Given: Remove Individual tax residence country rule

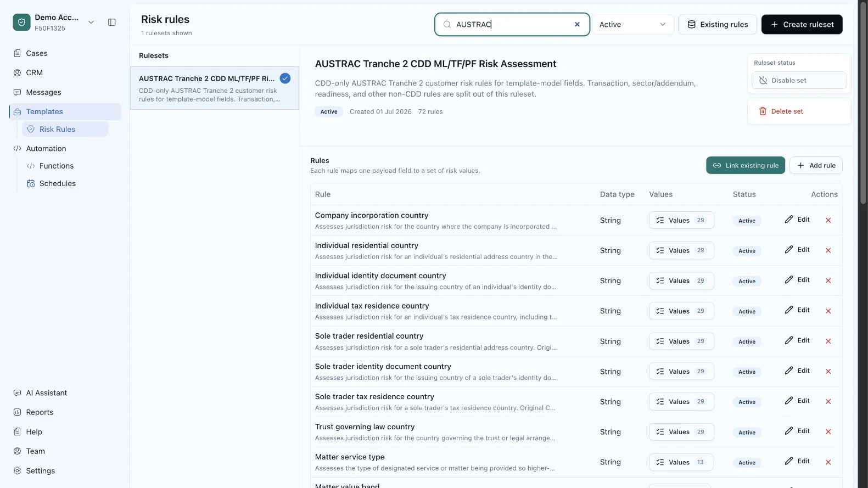Looking at the screenshot, I should [x=828, y=311].
